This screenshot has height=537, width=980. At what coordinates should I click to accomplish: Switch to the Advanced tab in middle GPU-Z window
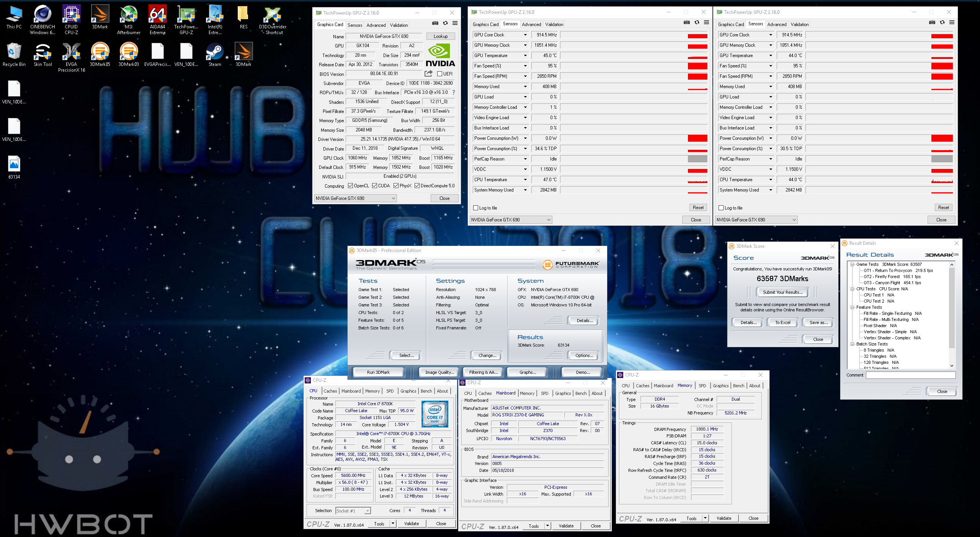coord(531,25)
